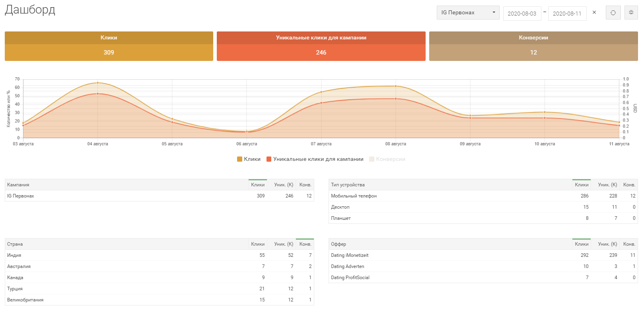Sort Страна table by Конв. column

(305, 244)
